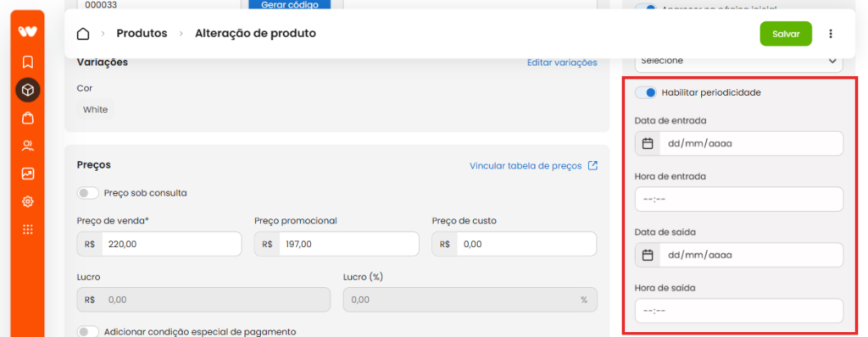
Task: Click the Preço de venda field
Action: click(x=159, y=244)
